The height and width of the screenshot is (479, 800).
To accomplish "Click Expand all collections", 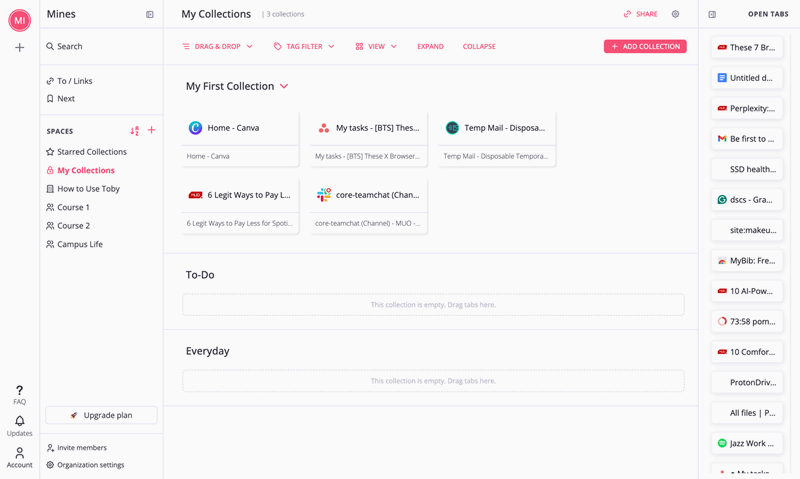I will pyautogui.click(x=430, y=46).
